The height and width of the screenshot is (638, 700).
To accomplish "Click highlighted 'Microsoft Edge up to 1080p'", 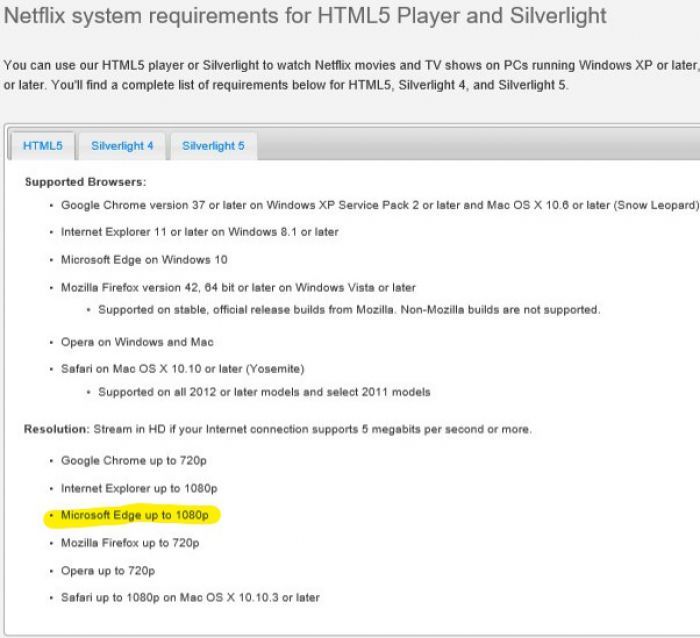I will coord(134,515).
